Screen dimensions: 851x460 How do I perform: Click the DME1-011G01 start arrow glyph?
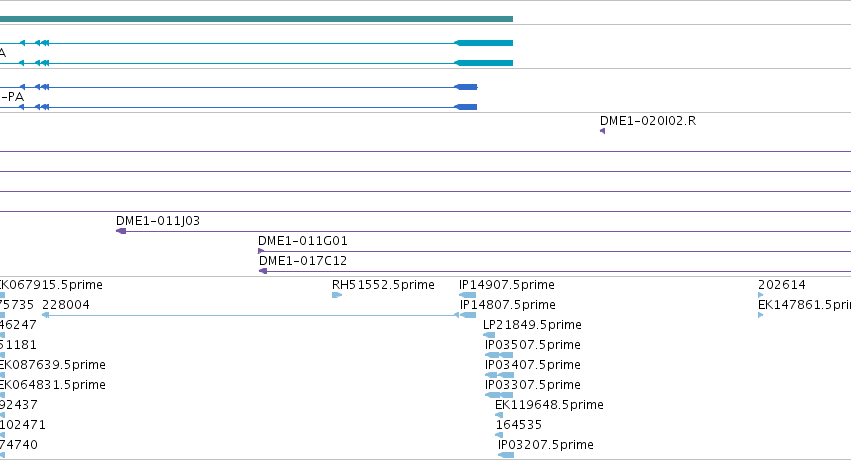pyautogui.click(x=261, y=251)
